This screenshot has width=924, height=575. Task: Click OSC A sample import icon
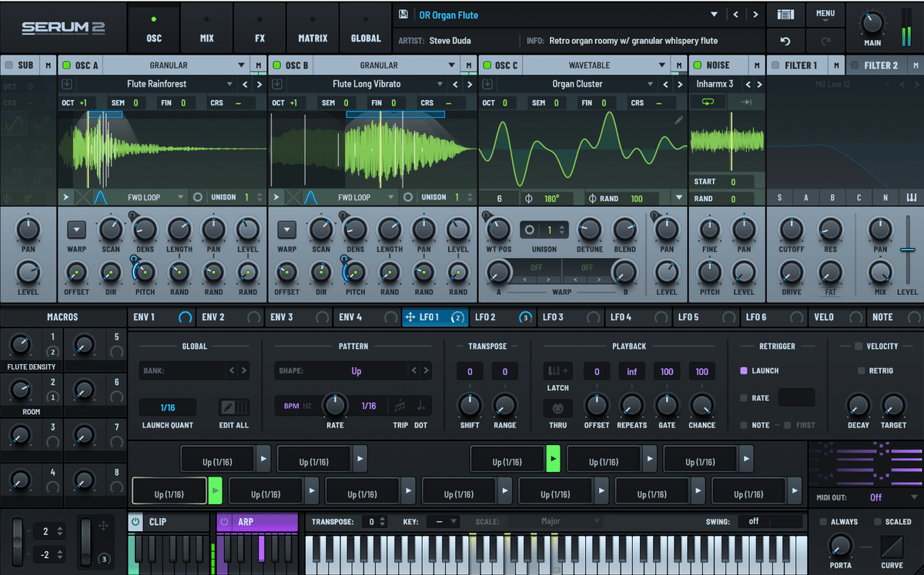[x=66, y=84]
